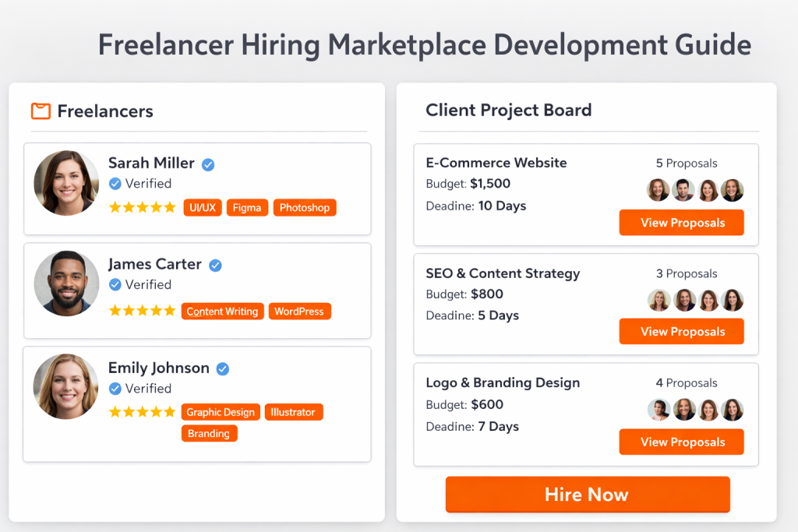Click View Proposals for E-Commerce Website
The width and height of the screenshot is (798, 532).
681,222
